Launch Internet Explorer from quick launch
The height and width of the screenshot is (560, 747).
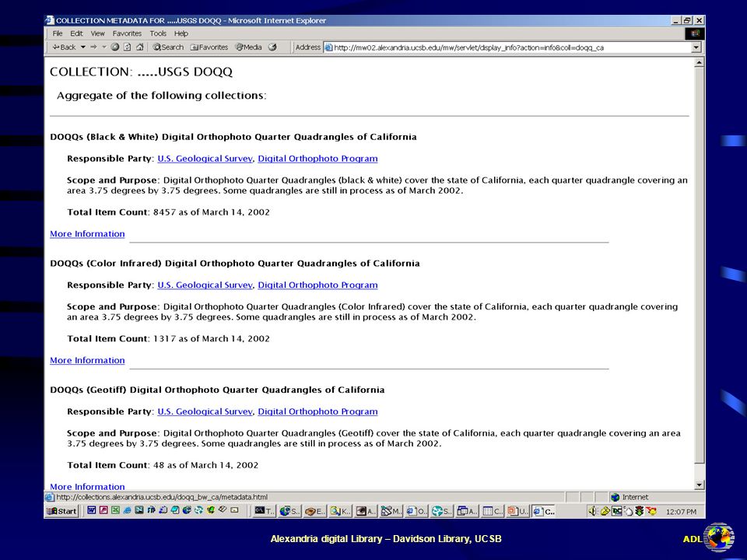[127, 510]
